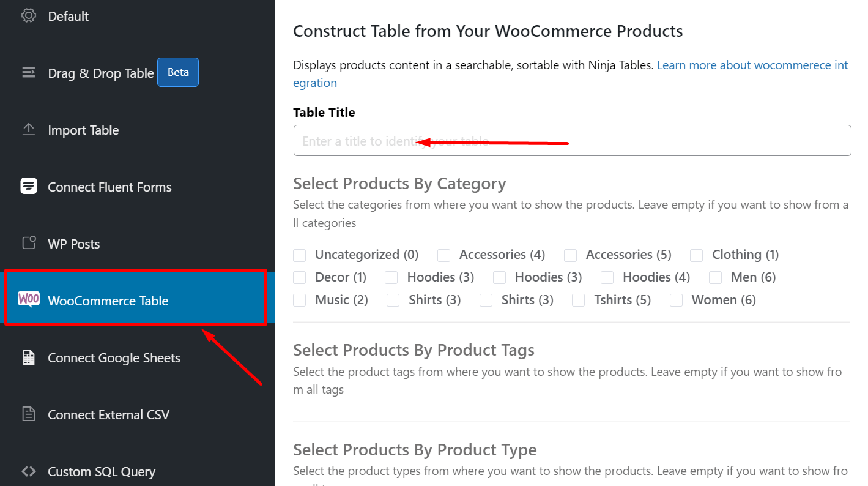Open the WooCommerce integration learn more link

(x=752, y=65)
